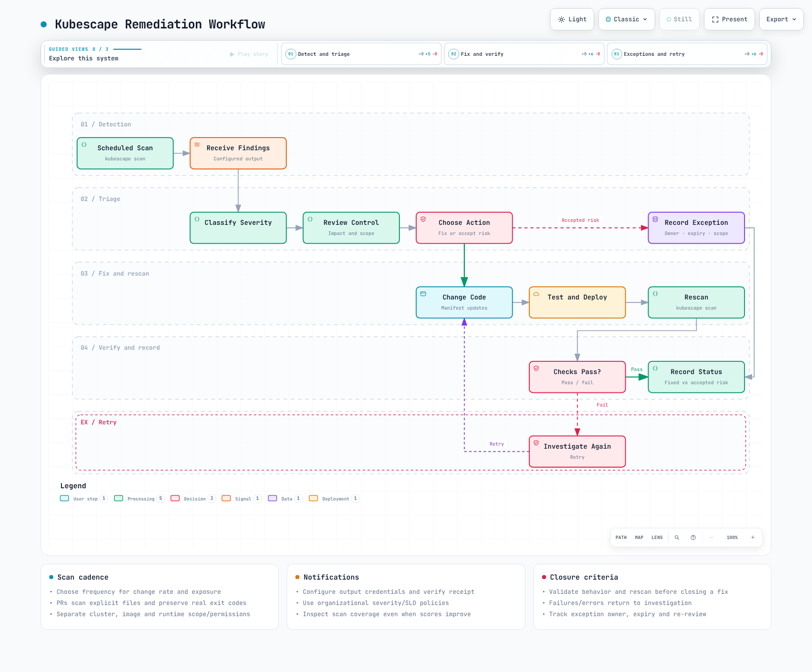Click the shield icon on Investigate Again node
The width and height of the screenshot is (812, 672).
pos(536,443)
